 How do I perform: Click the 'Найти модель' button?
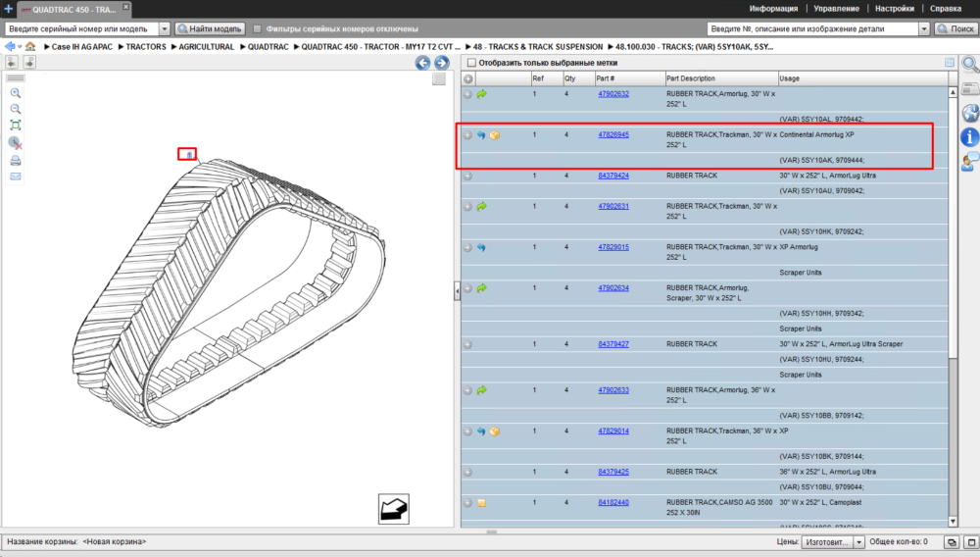tap(210, 28)
